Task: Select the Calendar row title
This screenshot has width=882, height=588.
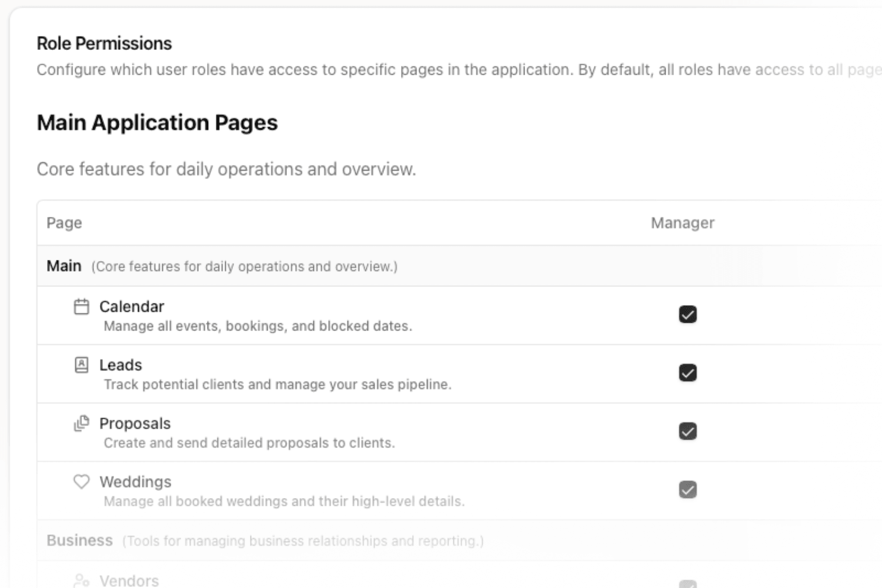Action: tap(132, 307)
